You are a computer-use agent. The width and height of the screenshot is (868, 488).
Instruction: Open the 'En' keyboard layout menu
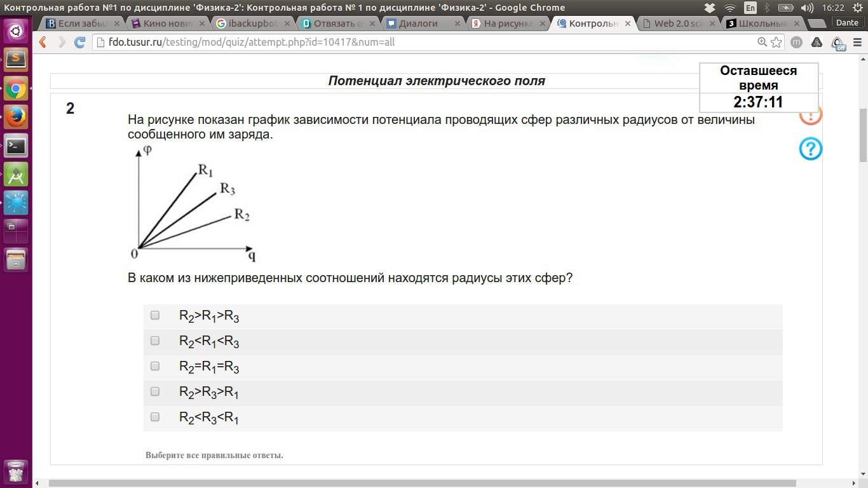tap(750, 8)
